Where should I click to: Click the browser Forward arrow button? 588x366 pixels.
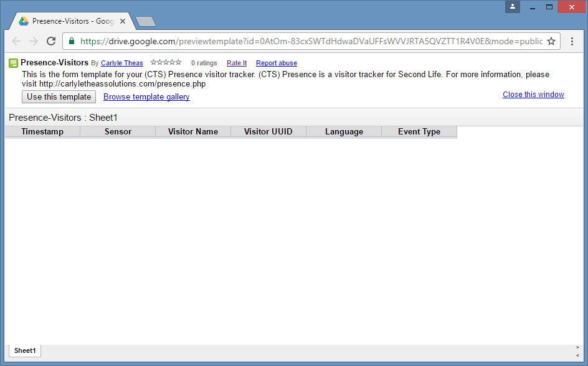coord(34,41)
